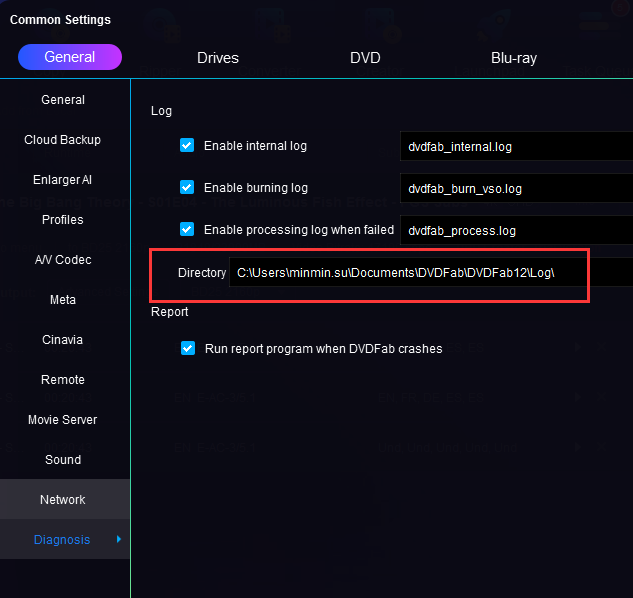This screenshot has width=633, height=598.
Task: Open the Blu-ray tab
Action: tap(513, 58)
